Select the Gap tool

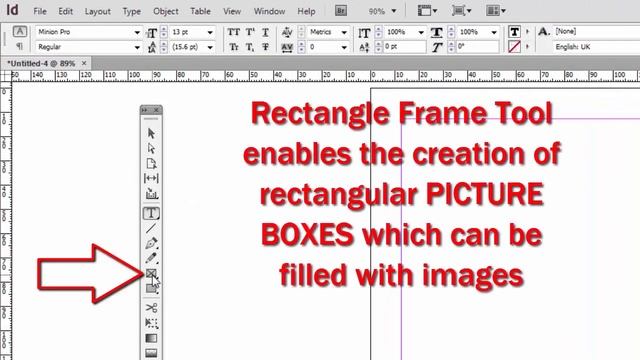(151, 178)
